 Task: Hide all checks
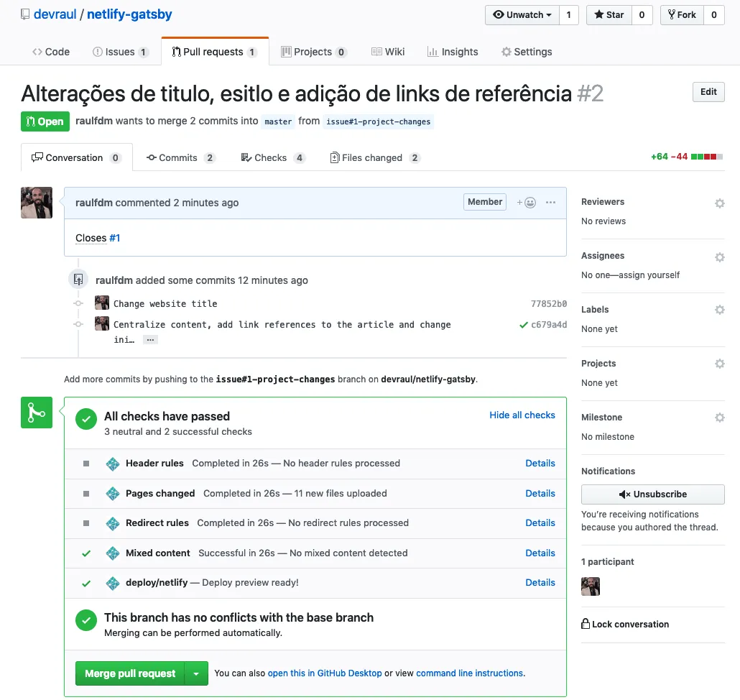coord(522,415)
